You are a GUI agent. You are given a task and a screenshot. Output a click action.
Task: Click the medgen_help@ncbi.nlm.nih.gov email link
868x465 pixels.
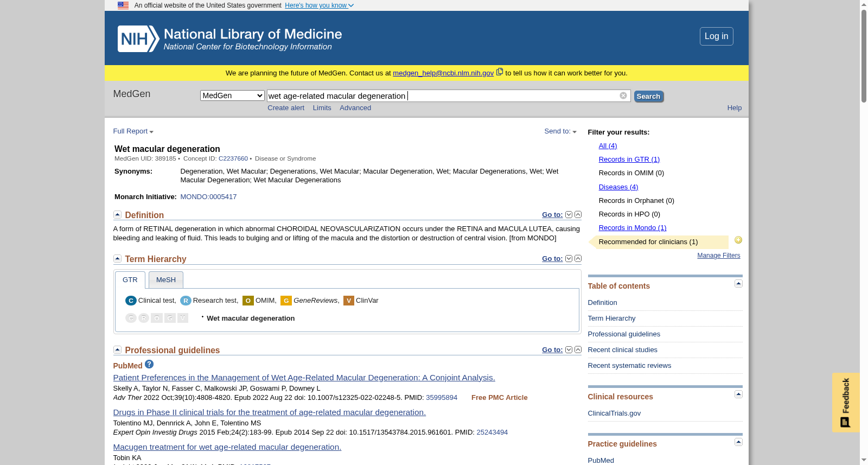tap(443, 73)
